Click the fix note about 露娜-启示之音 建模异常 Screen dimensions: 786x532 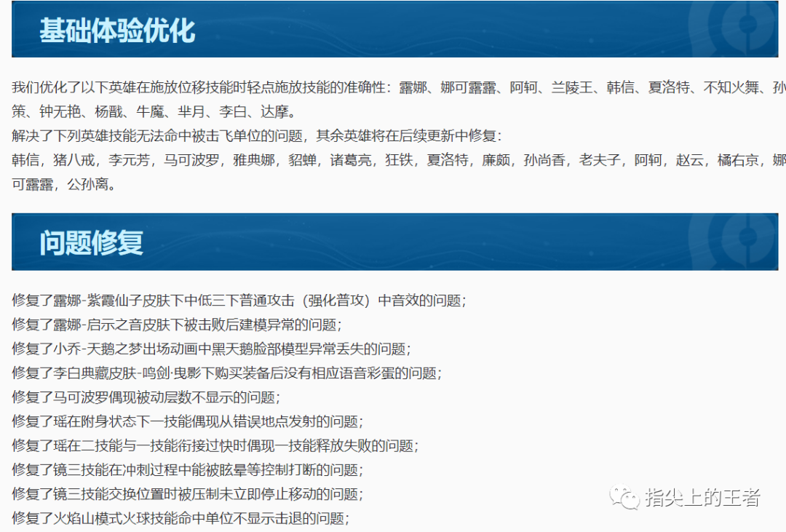[x=177, y=325]
